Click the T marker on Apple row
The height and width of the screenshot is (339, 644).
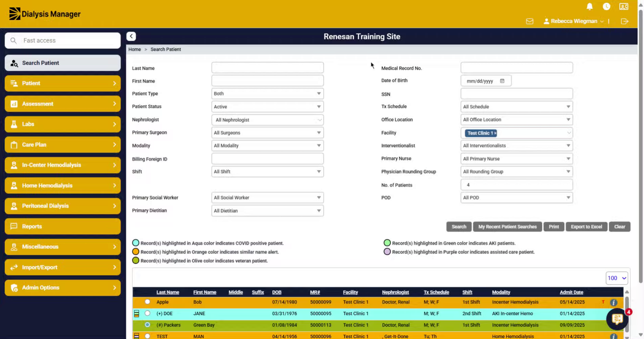pos(603,302)
